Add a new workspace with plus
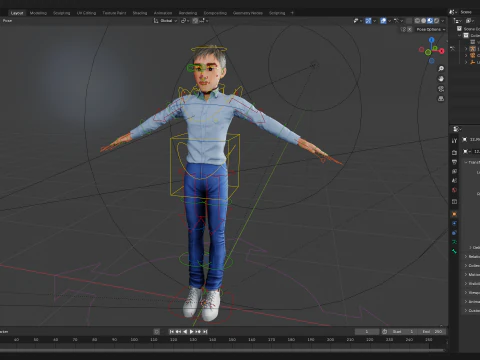 click(292, 13)
